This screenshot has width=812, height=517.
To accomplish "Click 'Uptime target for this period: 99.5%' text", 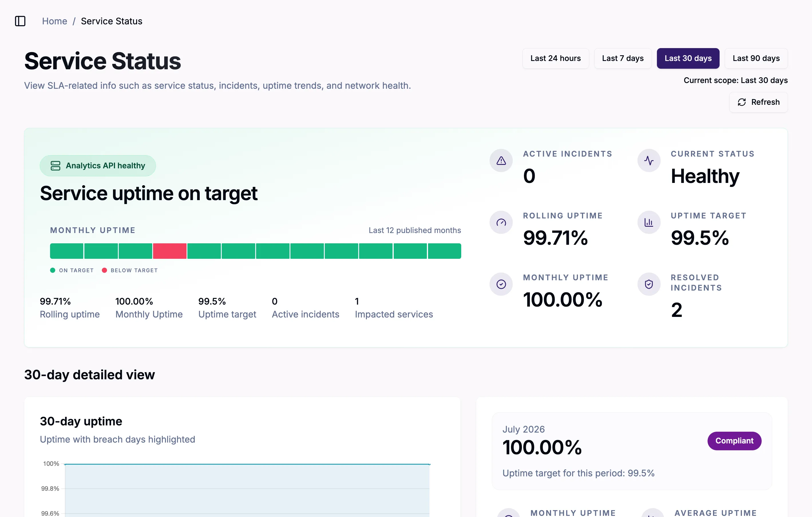I will [x=578, y=473].
